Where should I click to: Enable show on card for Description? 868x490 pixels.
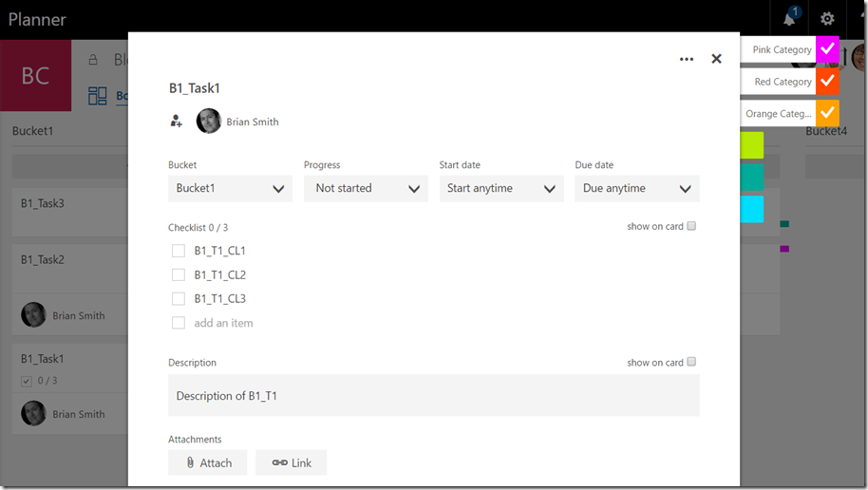pyautogui.click(x=691, y=362)
